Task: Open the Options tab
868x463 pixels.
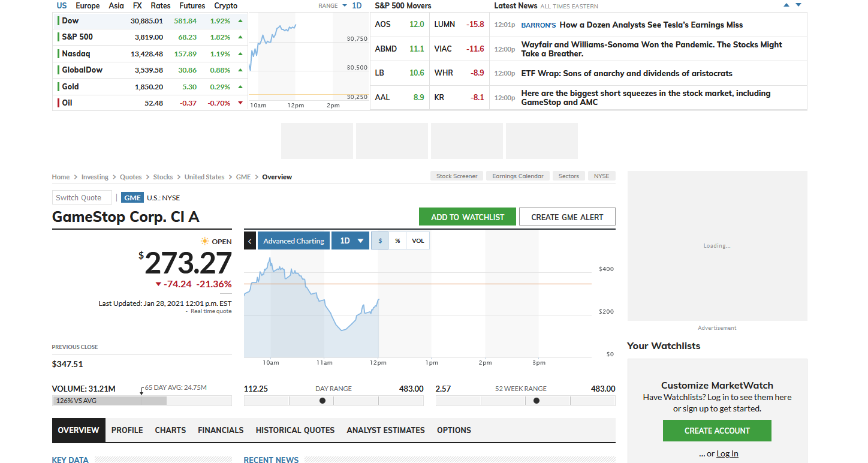Action: 454,430
